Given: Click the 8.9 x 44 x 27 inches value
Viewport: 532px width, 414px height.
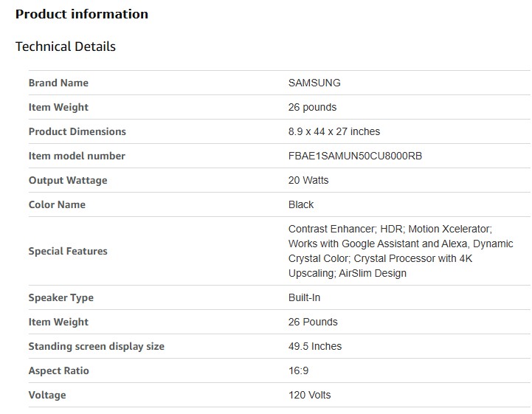Looking at the screenshot, I should tap(334, 131).
